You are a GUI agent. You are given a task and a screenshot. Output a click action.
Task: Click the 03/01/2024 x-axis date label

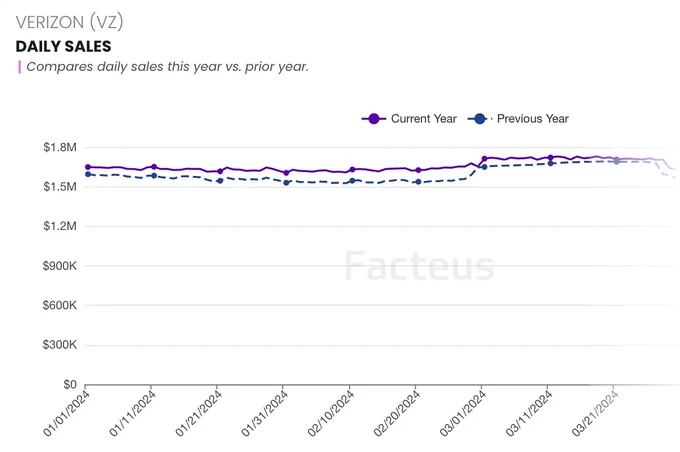tap(463, 413)
